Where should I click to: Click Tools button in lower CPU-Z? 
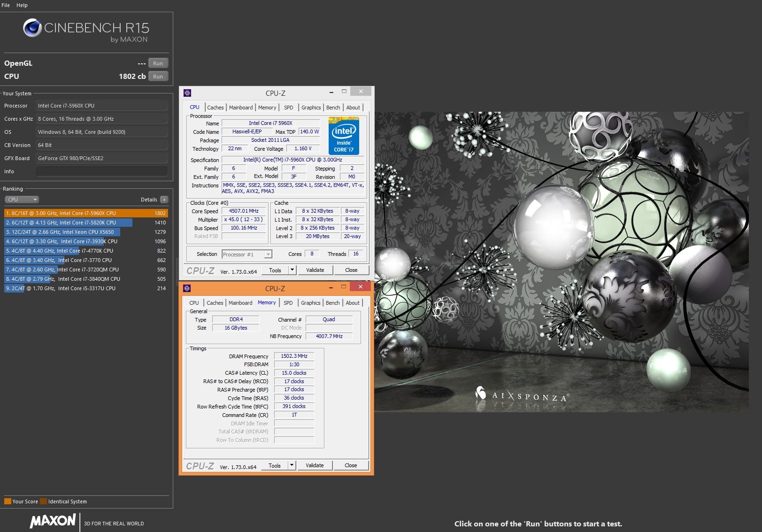click(275, 465)
